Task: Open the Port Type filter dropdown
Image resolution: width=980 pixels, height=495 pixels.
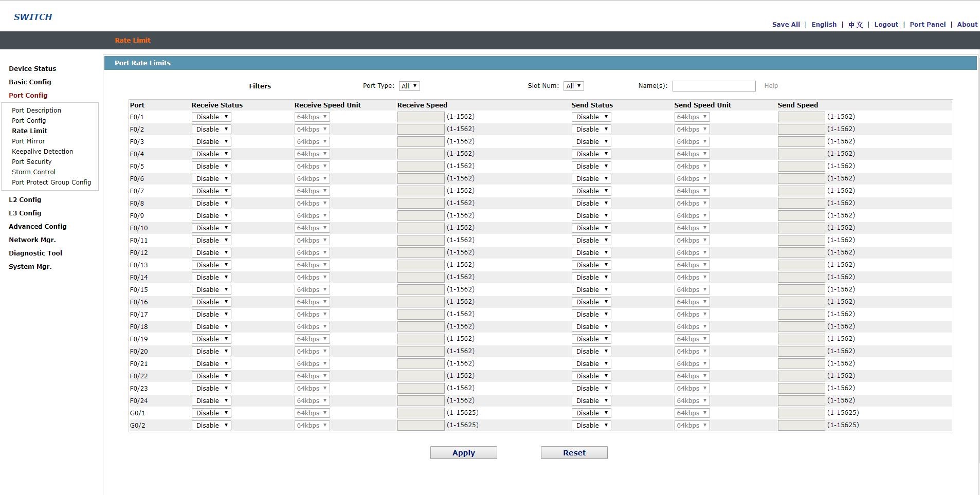Action: [x=409, y=86]
